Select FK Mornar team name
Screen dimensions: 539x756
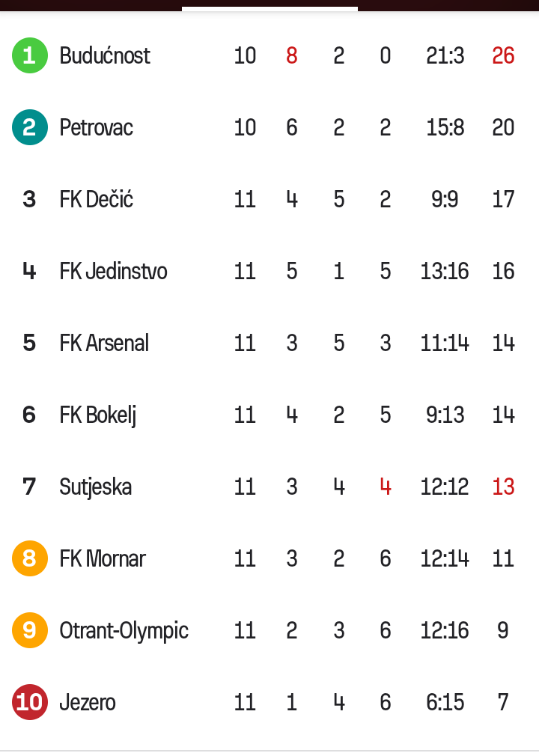pos(103,558)
